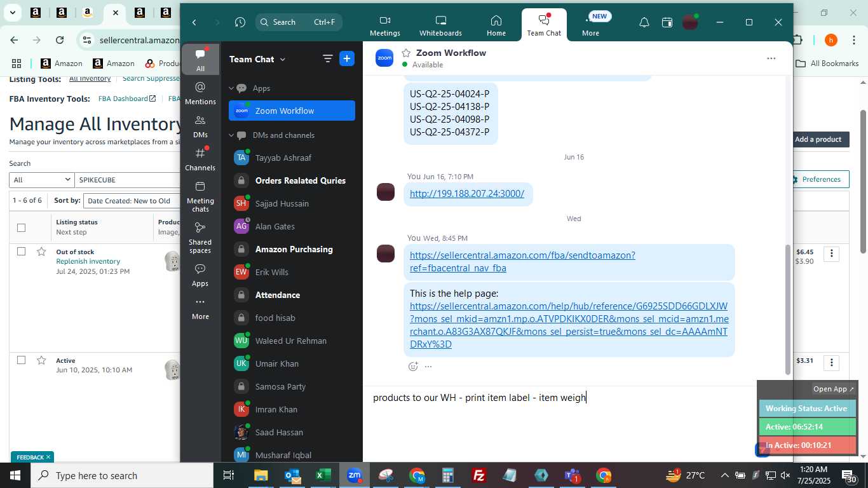
Task: Open the All search category dropdown
Action: point(42,180)
